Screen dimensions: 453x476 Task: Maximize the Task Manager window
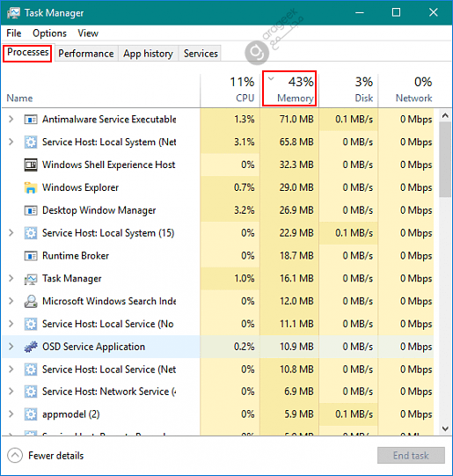pyautogui.click(x=396, y=12)
